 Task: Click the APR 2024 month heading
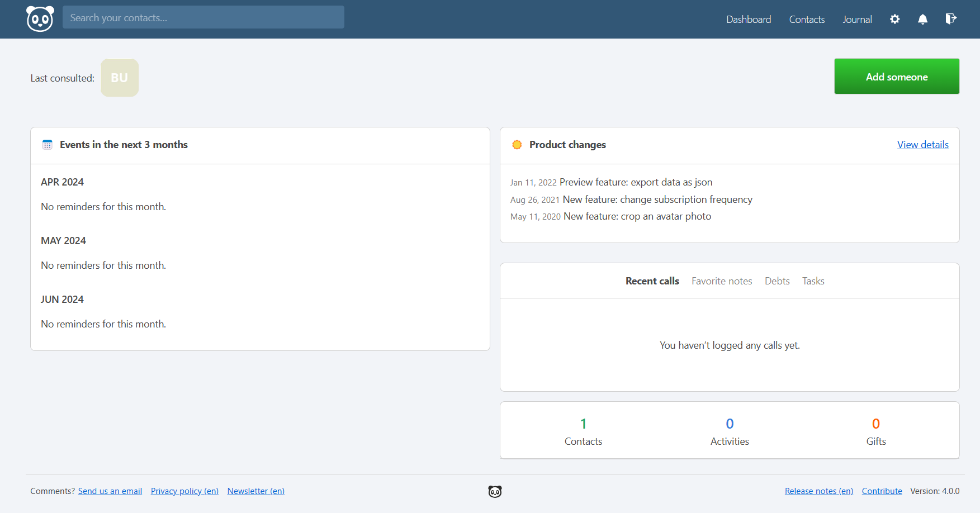(62, 182)
